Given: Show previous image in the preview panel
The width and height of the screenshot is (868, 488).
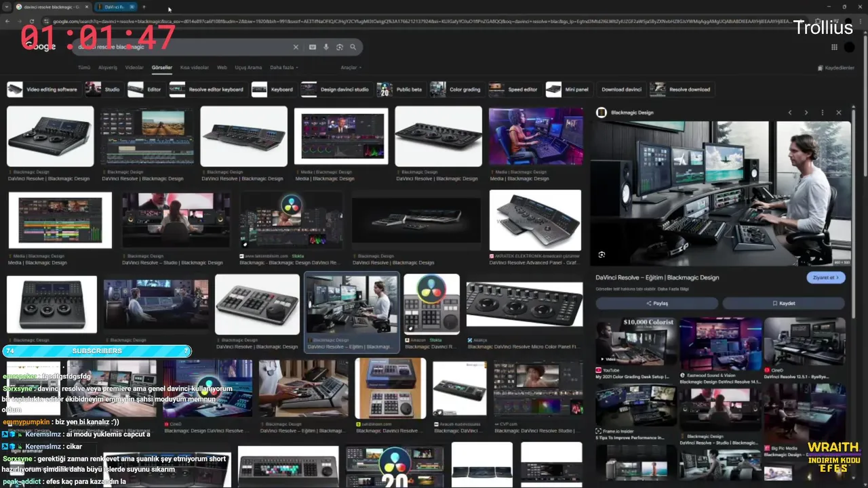Looking at the screenshot, I should [x=789, y=113].
